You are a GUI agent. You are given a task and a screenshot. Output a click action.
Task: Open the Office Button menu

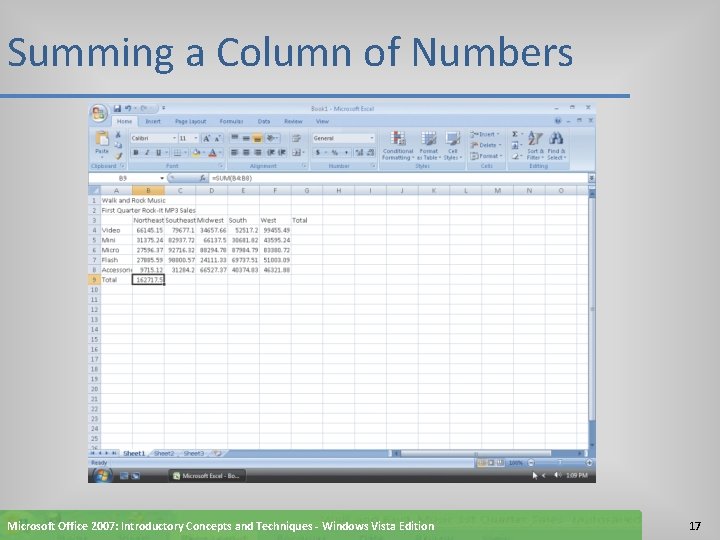(98, 113)
